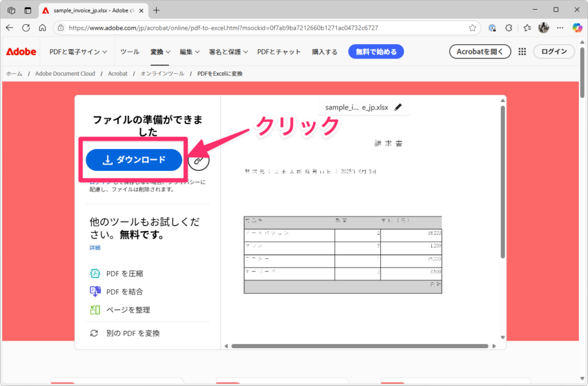Click the browser back arrow
The height and width of the screenshot is (386, 588).
tap(10, 28)
